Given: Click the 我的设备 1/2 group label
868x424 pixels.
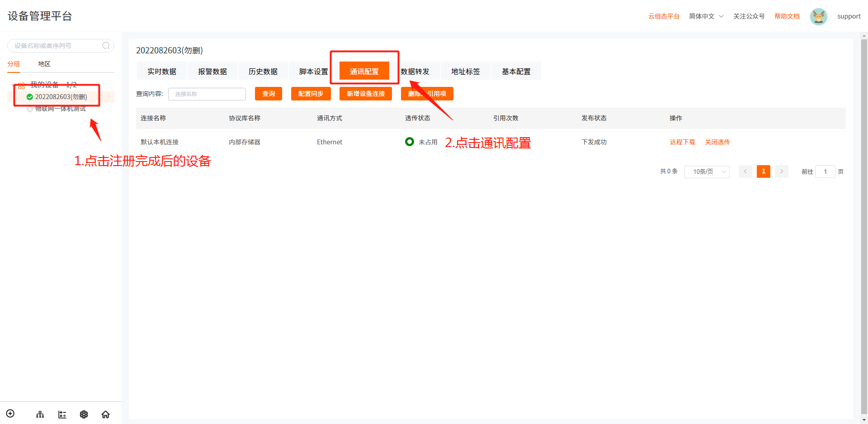Looking at the screenshot, I should 53,85.
